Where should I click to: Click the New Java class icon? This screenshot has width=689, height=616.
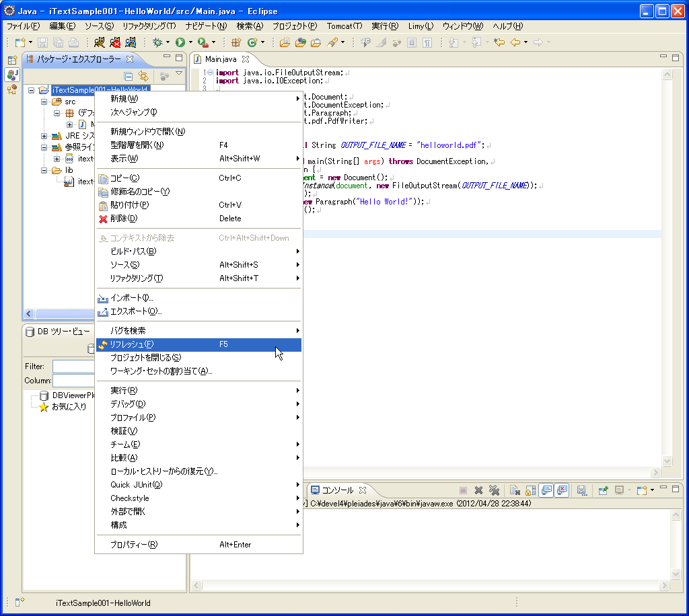[252, 42]
